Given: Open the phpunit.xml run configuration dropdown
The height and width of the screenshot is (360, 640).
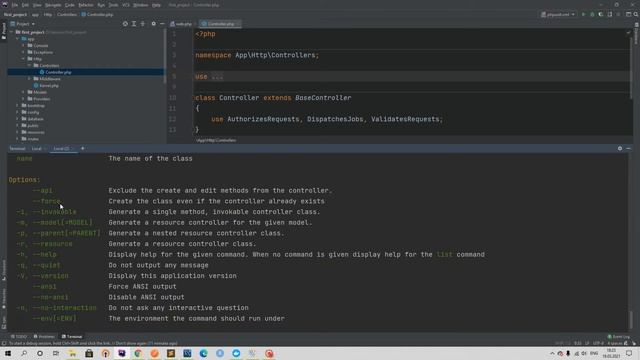Looking at the screenshot, I should coord(558,14).
